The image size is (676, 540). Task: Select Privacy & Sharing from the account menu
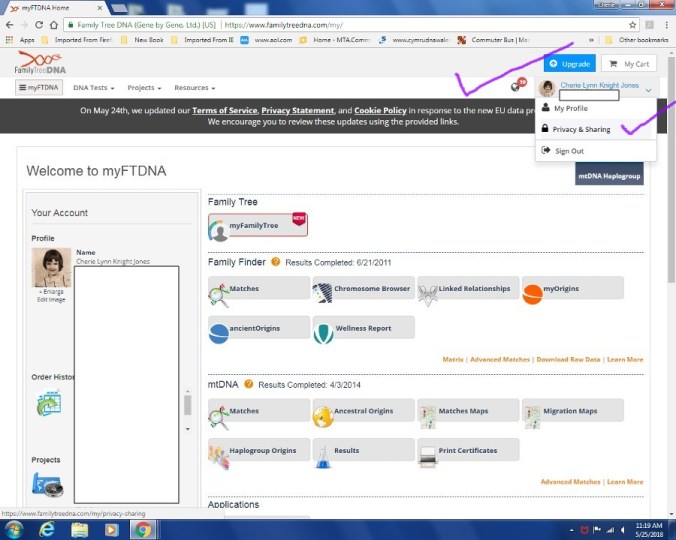point(596,129)
